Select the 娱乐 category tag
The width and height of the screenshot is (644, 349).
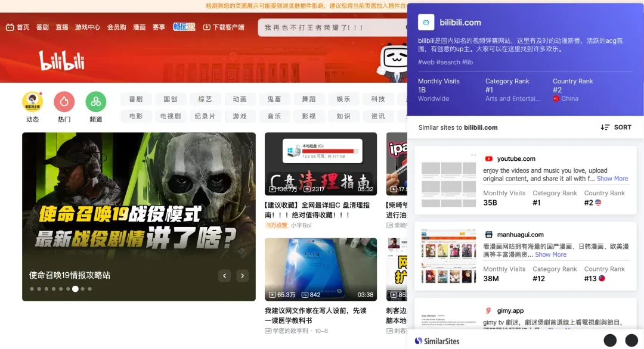coord(343,99)
